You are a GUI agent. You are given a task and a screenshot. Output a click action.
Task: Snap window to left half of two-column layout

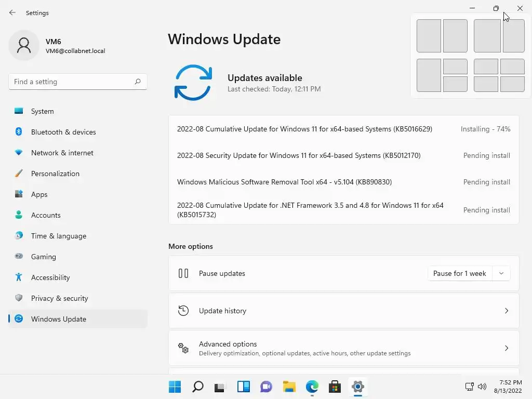[429, 36]
